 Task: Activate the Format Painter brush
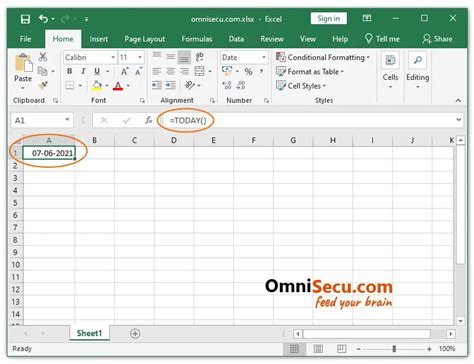43,86
